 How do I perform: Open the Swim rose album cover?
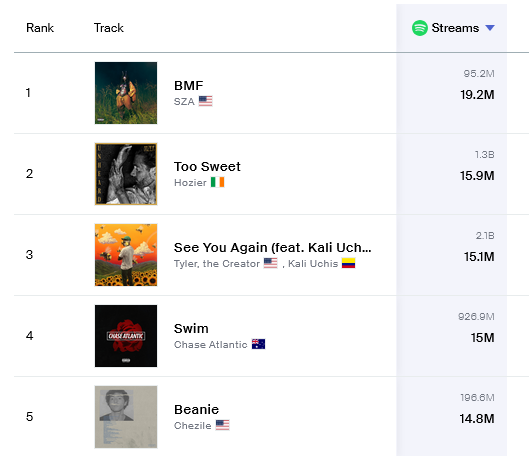point(126,336)
